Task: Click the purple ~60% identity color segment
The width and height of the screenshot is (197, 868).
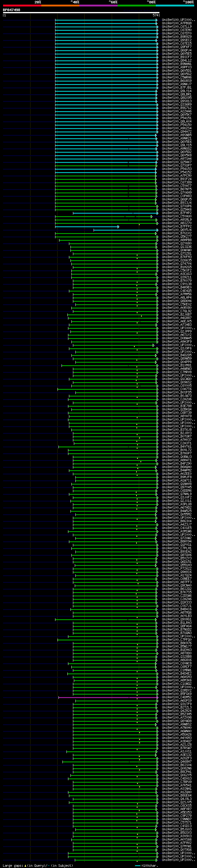Action: (x=98, y=6)
